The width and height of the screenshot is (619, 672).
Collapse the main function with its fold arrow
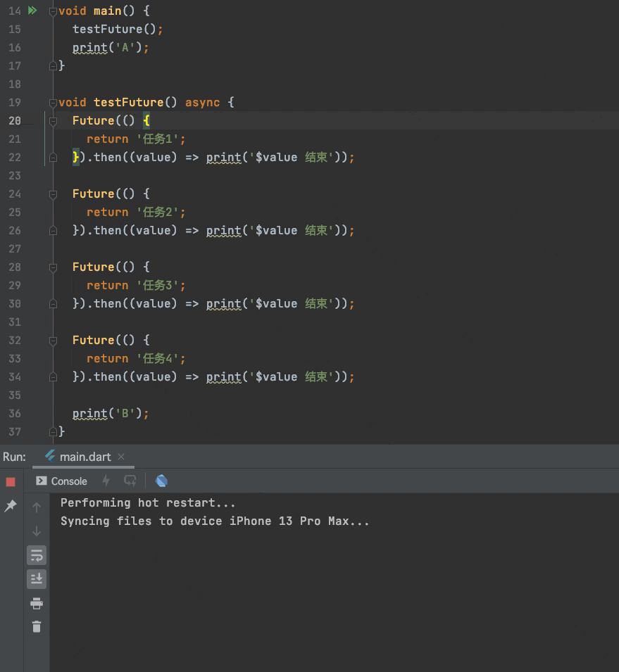[x=52, y=11]
